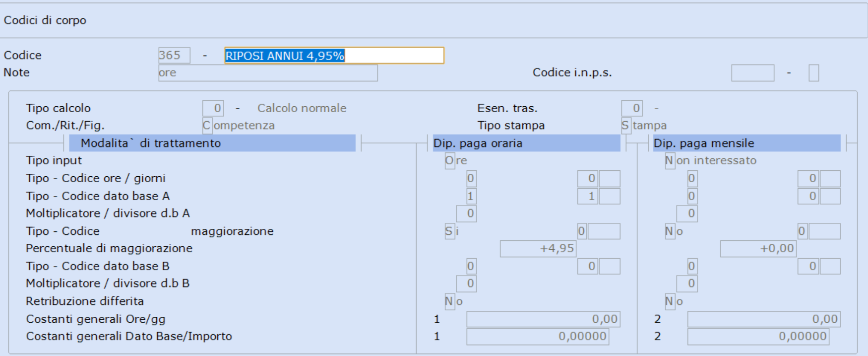Click the description field RIPOSI ANNUI 4,95%
868x356 pixels.
click(334, 56)
